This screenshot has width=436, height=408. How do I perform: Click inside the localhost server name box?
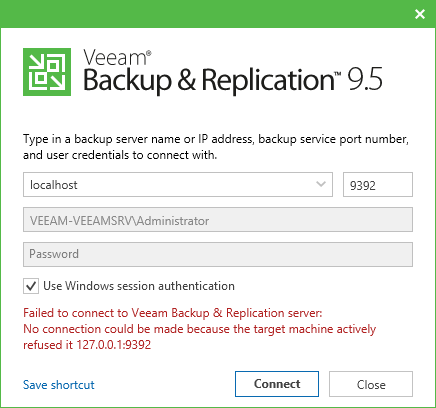tap(178, 184)
